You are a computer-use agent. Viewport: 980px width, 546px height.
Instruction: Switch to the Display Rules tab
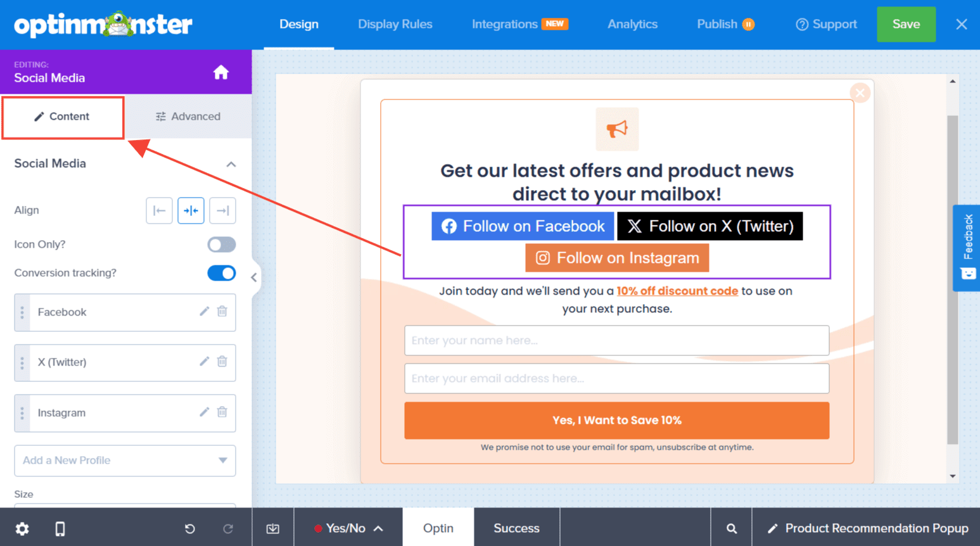[x=395, y=24]
